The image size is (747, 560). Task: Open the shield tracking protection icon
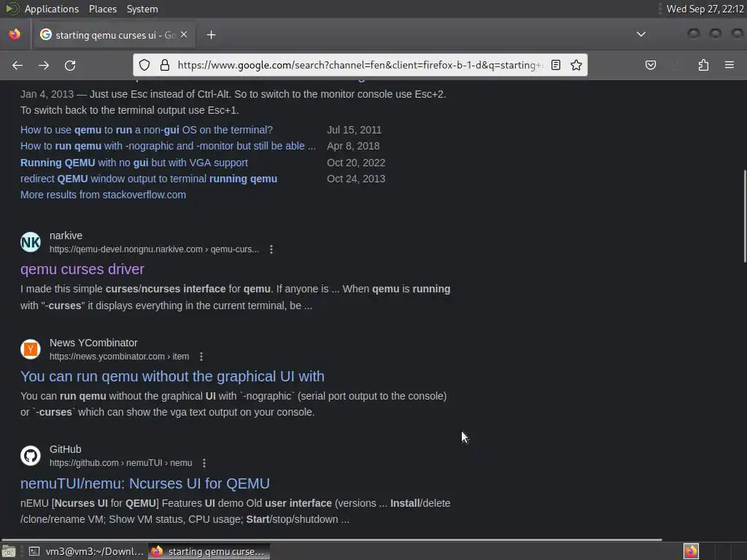pos(144,65)
